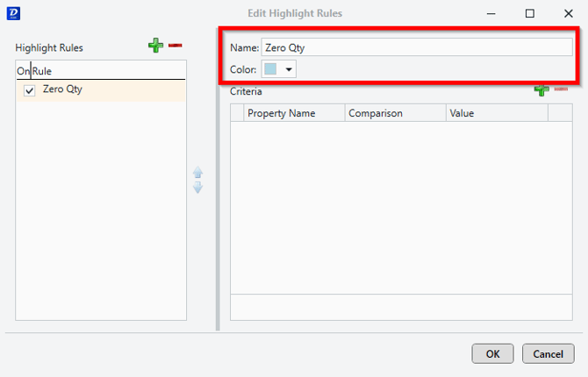The image size is (588, 377).
Task: Add a new criteria row with green plus
Action: (541, 89)
